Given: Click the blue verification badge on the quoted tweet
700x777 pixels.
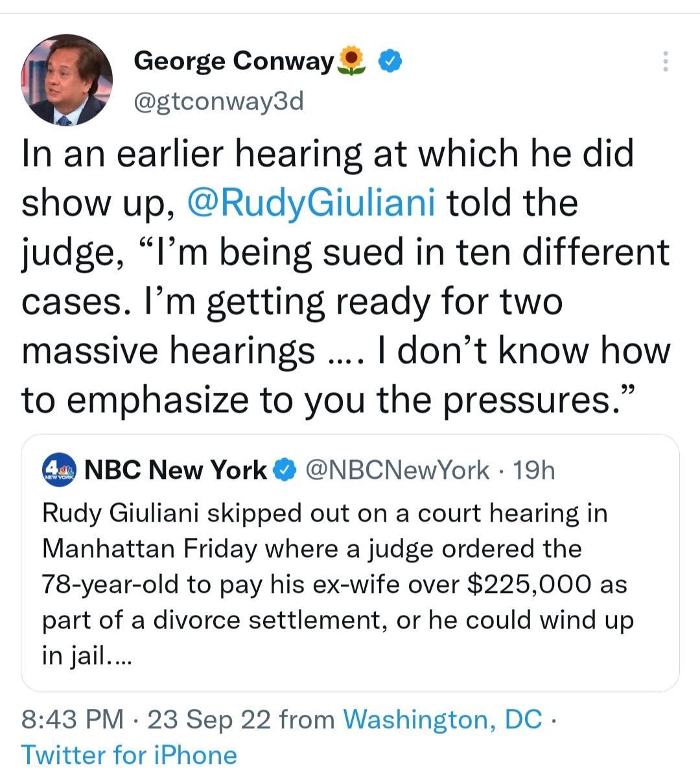Looking at the screenshot, I should click(x=285, y=470).
